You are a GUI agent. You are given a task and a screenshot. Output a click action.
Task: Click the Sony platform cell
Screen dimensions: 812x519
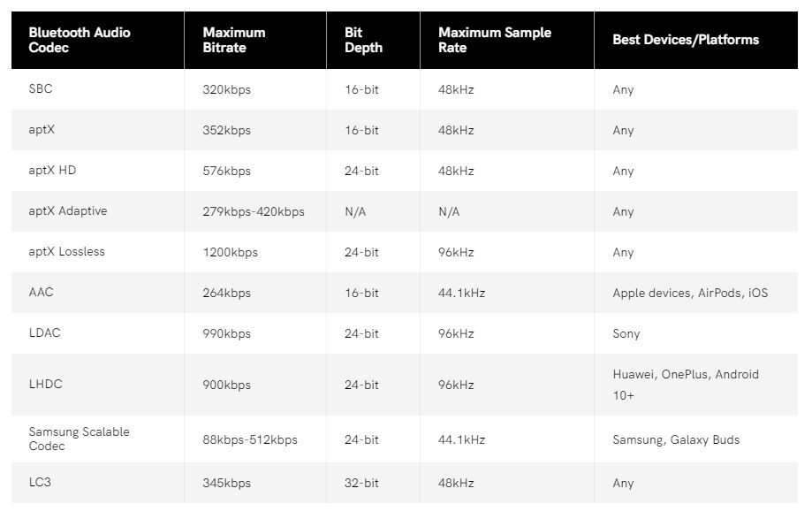point(626,333)
